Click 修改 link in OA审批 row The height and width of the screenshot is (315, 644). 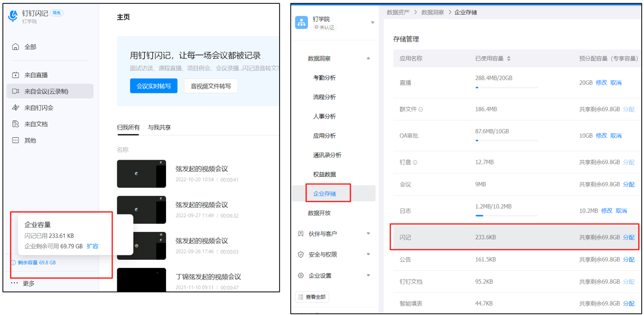click(601, 135)
